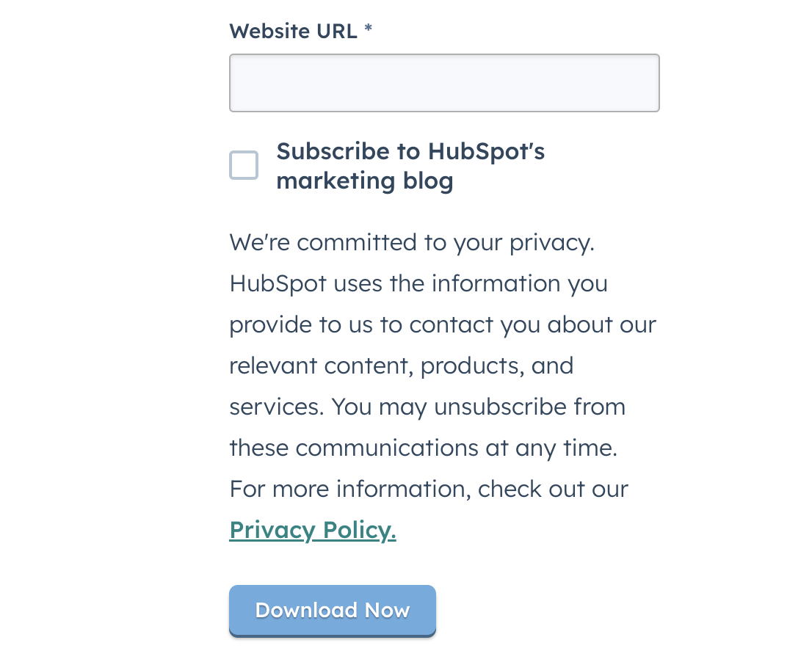Click the "relevant content, products, and" line
Image resolution: width=812 pixels, height=662 pixels.
coord(401,365)
